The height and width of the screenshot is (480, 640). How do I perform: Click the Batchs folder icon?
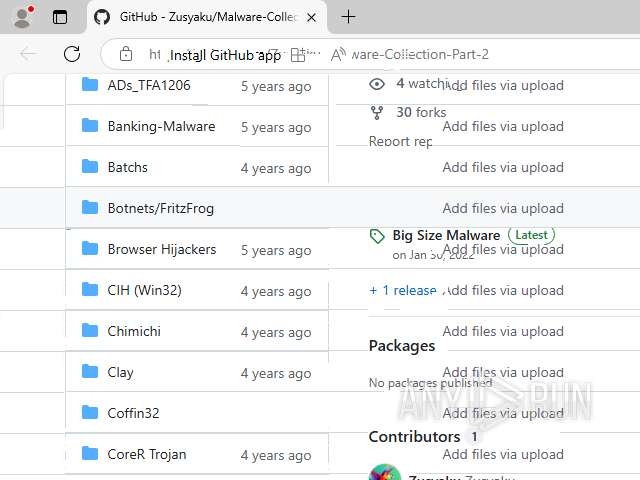pos(90,167)
